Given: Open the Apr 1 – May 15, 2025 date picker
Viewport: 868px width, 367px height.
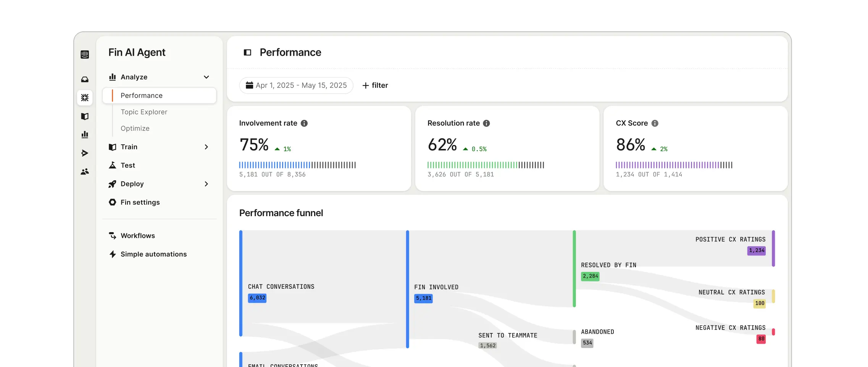Looking at the screenshot, I should coord(296,86).
